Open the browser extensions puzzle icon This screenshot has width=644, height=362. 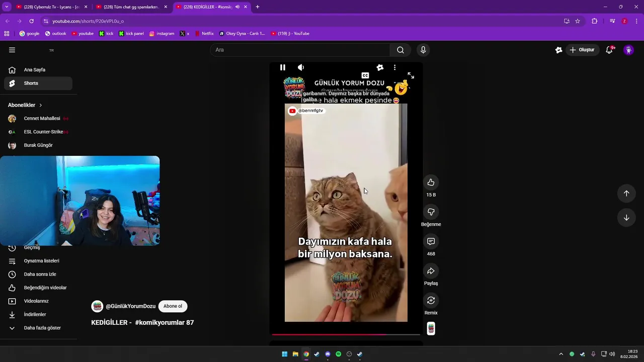pyautogui.click(x=594, y=21)
